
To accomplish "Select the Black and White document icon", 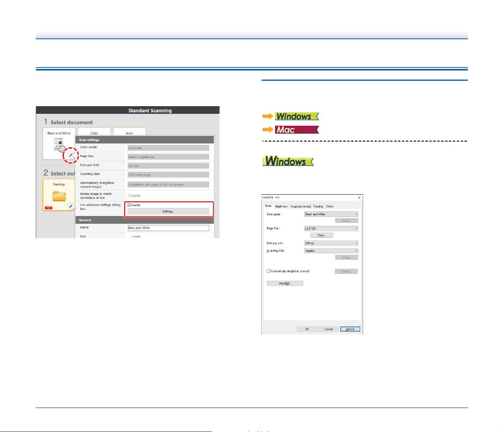I will (x=58, y=145).
